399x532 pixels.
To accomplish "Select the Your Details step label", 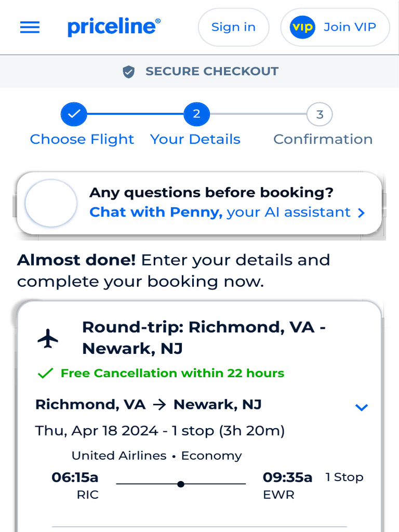I will [195, 139].
